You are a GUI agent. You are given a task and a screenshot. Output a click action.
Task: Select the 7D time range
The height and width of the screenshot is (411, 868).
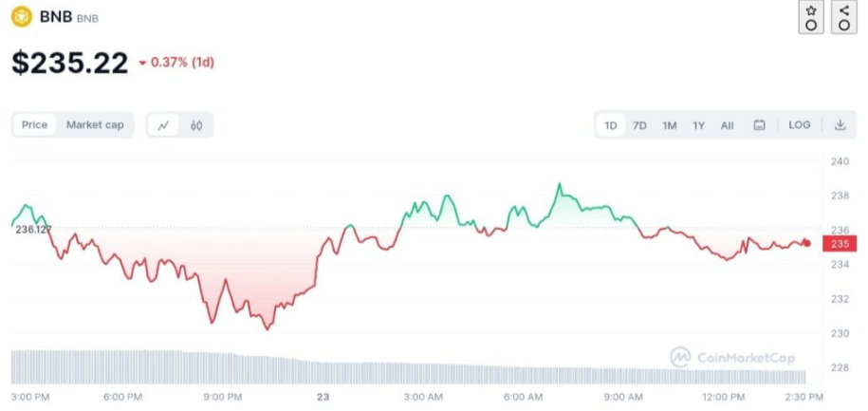coord(639,125)
